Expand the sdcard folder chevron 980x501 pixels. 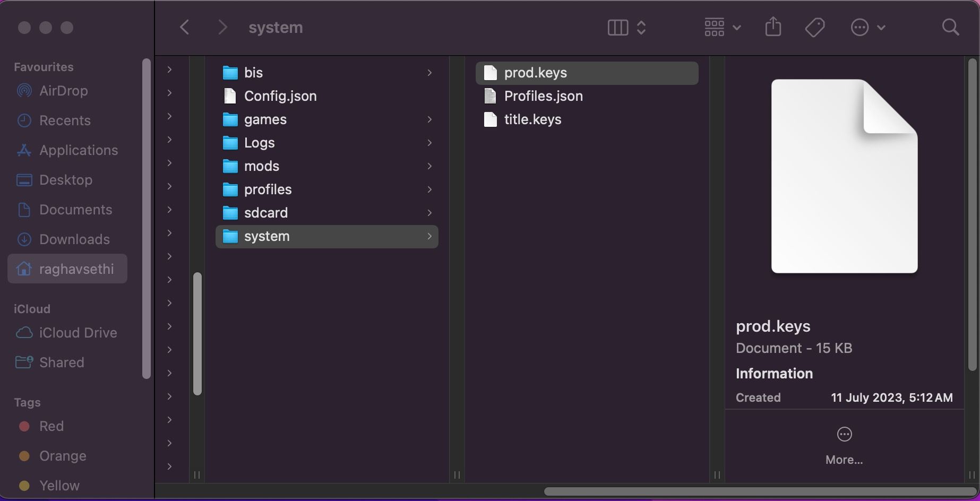tap(429, 213)
